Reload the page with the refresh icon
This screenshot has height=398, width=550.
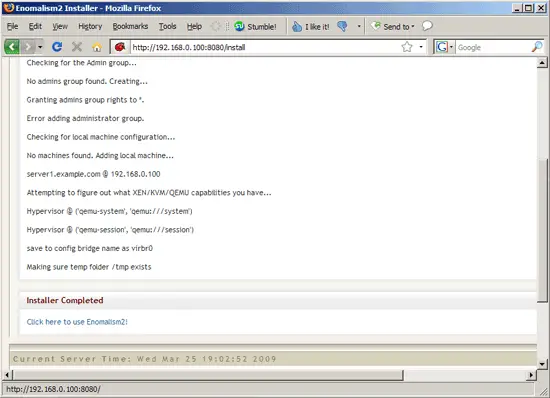57,47
